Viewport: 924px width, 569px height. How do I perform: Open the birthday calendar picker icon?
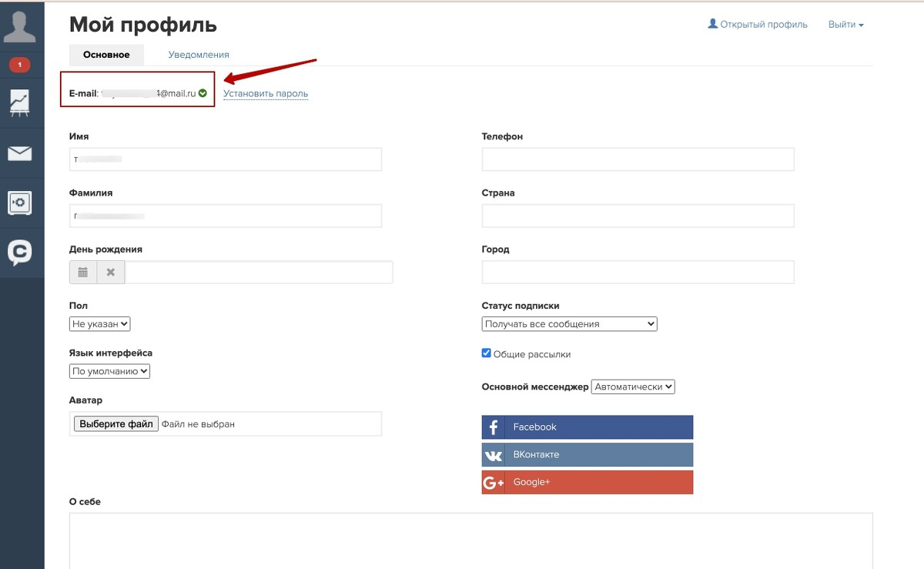coord(83,273)
